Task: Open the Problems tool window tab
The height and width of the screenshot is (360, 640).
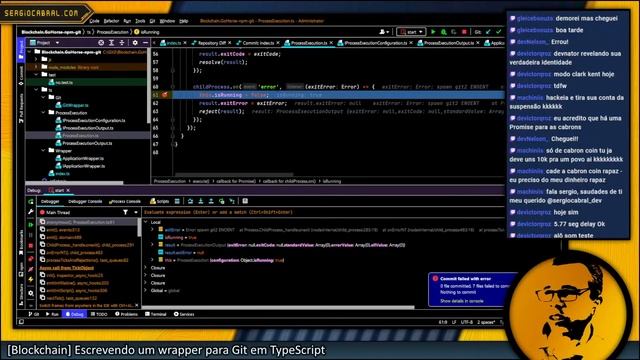Action: (x=126, y=314)
